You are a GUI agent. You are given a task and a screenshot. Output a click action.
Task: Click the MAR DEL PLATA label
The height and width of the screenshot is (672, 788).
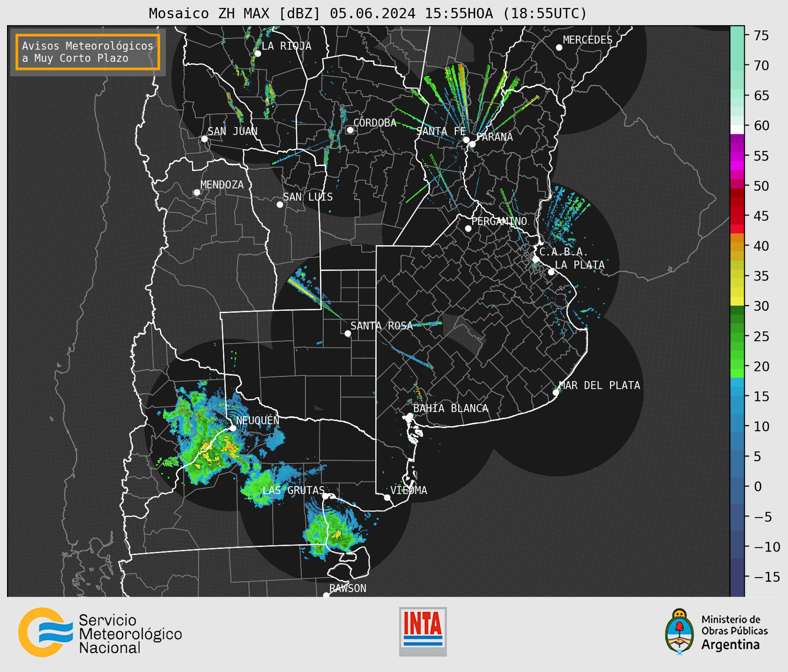click(599, 386)
